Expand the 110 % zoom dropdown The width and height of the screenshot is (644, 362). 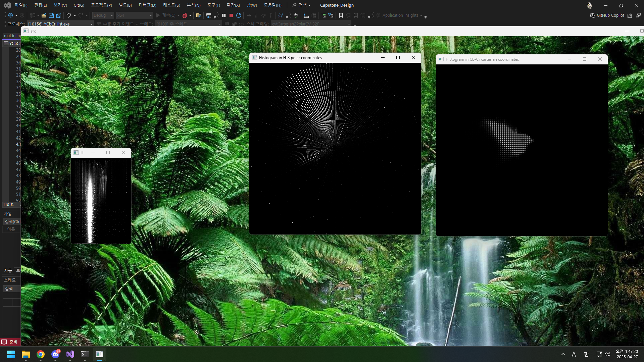point(20,205)
